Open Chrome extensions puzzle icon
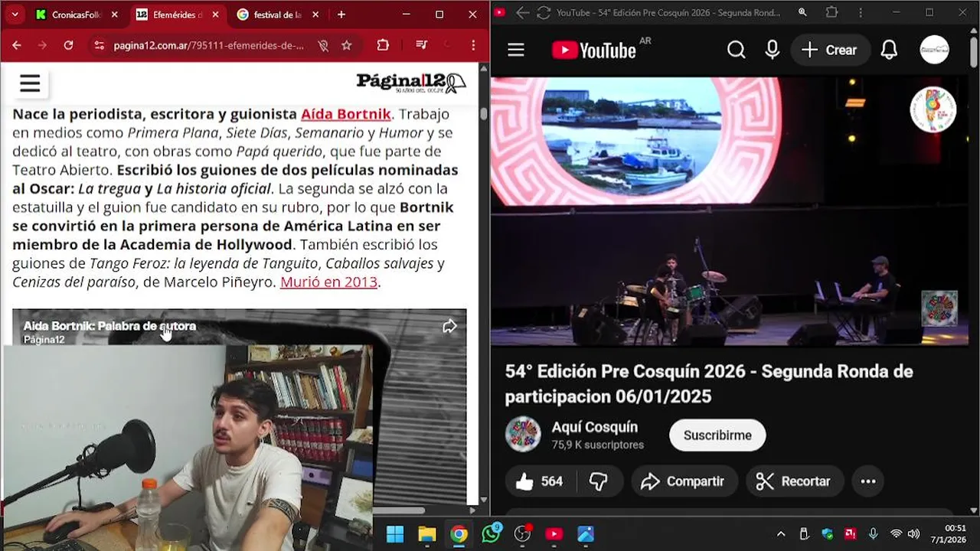The image size is (980, 551). coord(383,45)
